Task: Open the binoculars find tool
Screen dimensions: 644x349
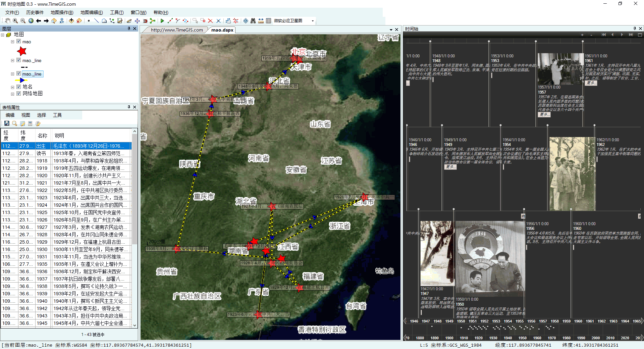Action: (253, 21)
